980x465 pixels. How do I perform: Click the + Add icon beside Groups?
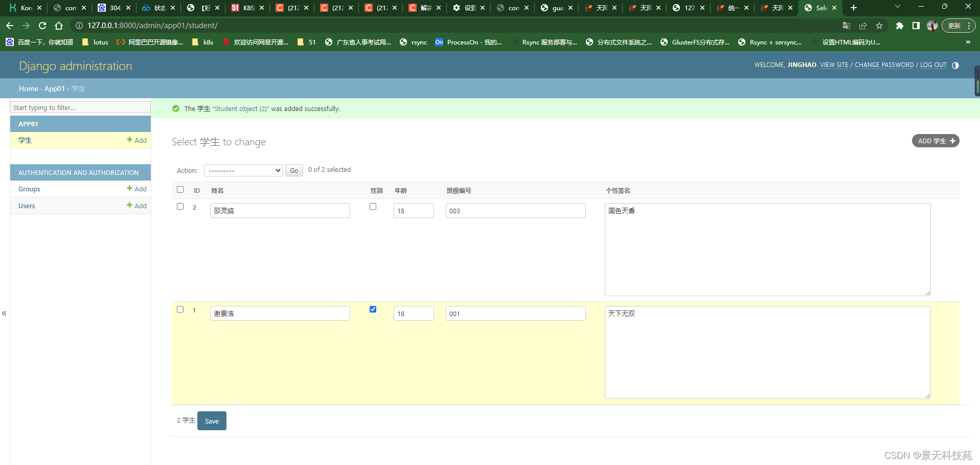coord(136,189)
